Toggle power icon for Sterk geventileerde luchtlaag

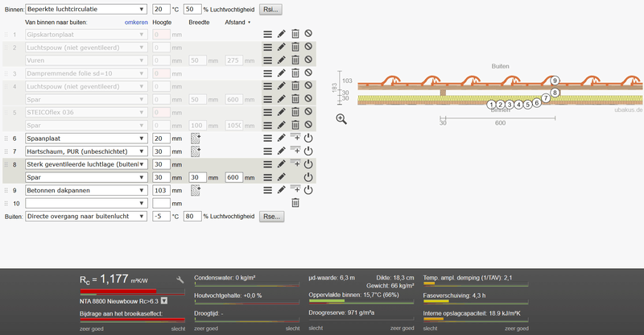pyautogui.click(x=308, y=164)
